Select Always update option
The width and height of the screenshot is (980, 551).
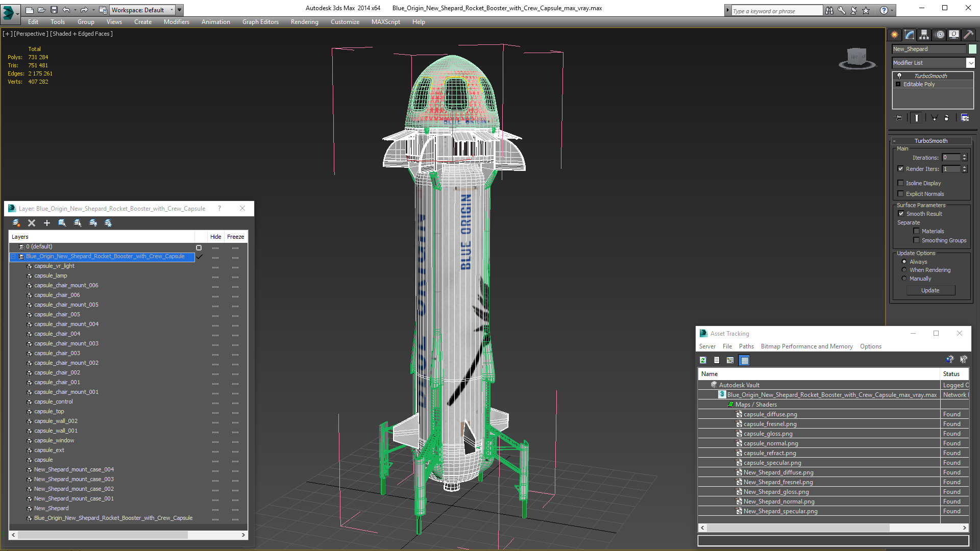[x=904, y=262]
